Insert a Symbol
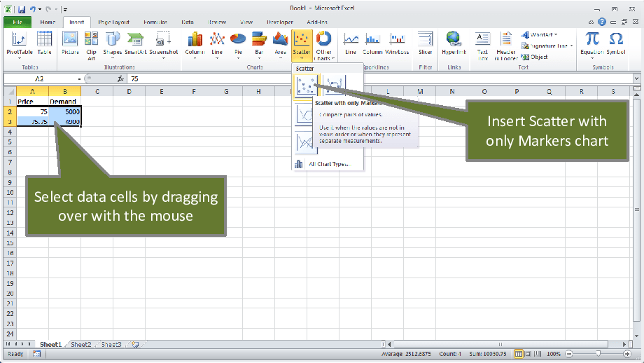 [616, 43]
